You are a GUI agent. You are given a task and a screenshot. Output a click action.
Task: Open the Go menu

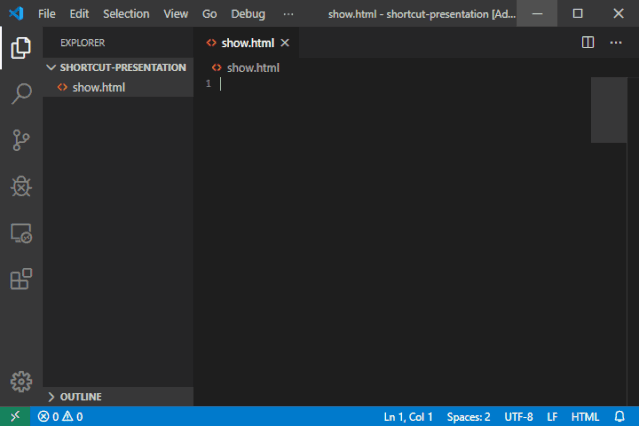click(209, 14)
